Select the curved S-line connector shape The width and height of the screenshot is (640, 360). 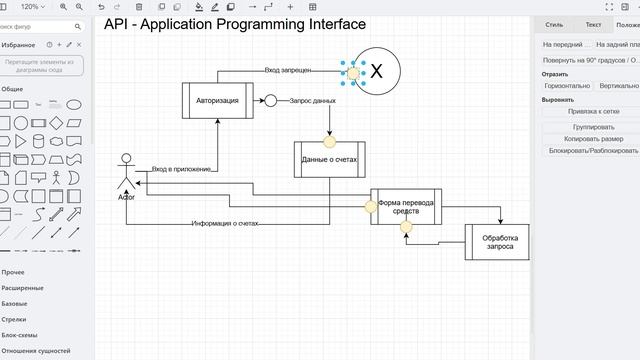[x=38, y=214]
